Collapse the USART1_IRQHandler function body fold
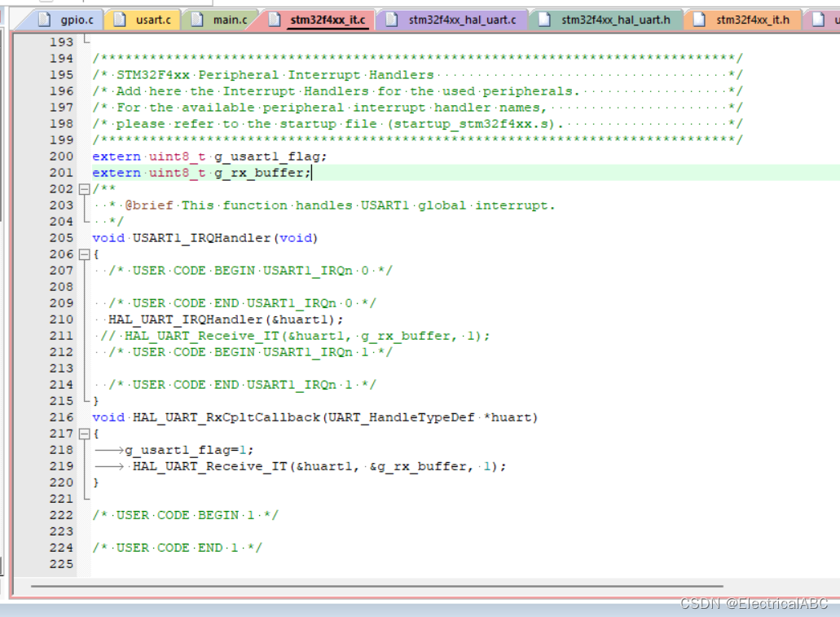The height and width of the screenshot is (617, 840). coord(86,253)
